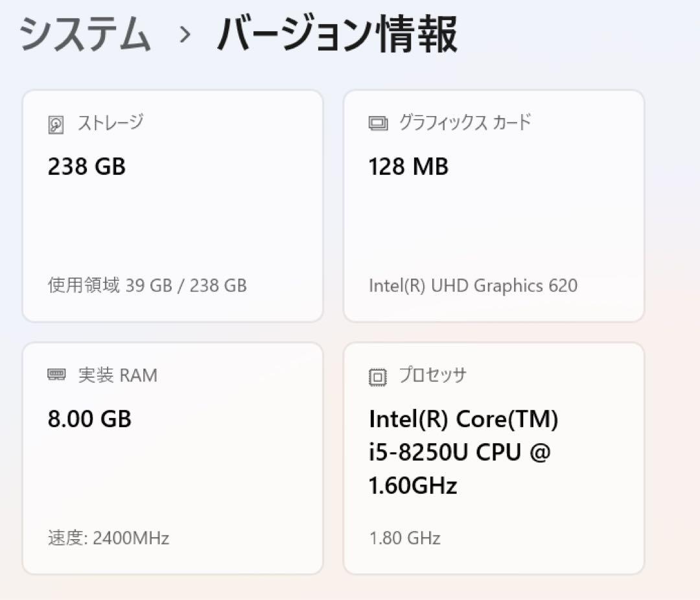Image resolution: width=700 pixels, height=600 pixels.
Task: Click the 使用領域 39 GB usage indicator
Action: tap(146, 285)
